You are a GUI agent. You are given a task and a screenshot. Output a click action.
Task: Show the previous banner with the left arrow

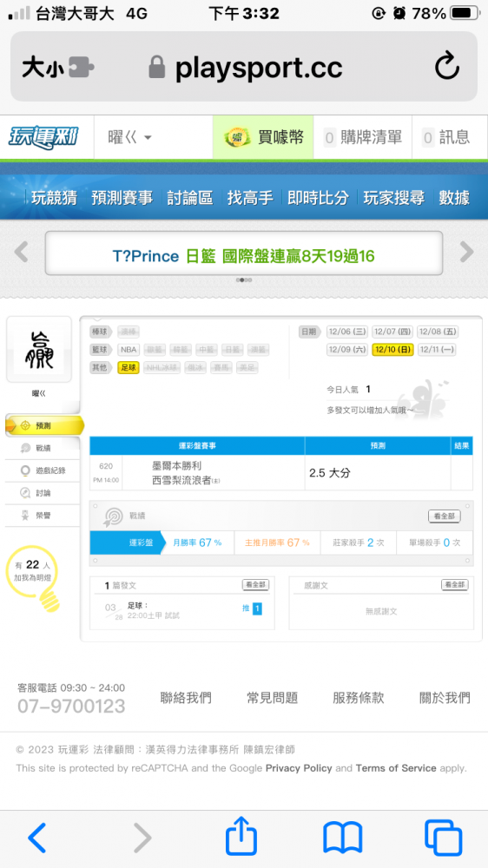(x=21, y=252)
